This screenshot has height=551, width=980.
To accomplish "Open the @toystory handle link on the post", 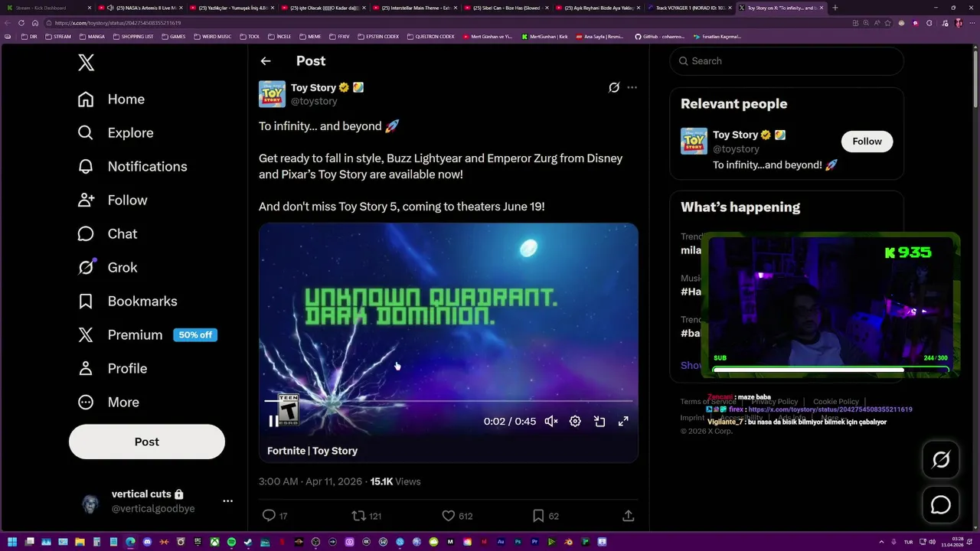I will pos(314,101).
